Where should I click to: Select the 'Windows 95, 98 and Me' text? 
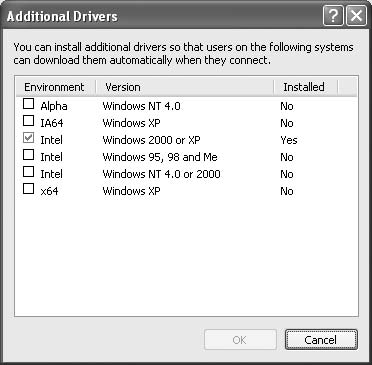click(160, 157)
